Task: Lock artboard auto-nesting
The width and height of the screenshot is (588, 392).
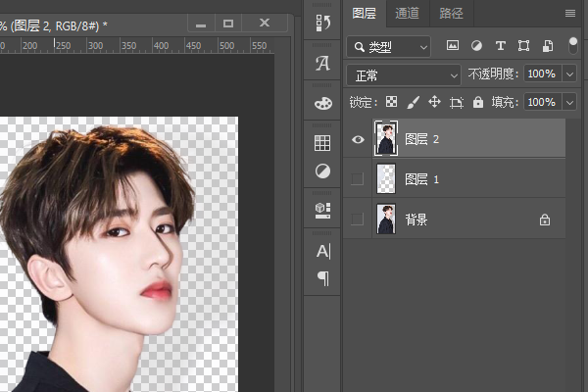Action: (457, 102)
